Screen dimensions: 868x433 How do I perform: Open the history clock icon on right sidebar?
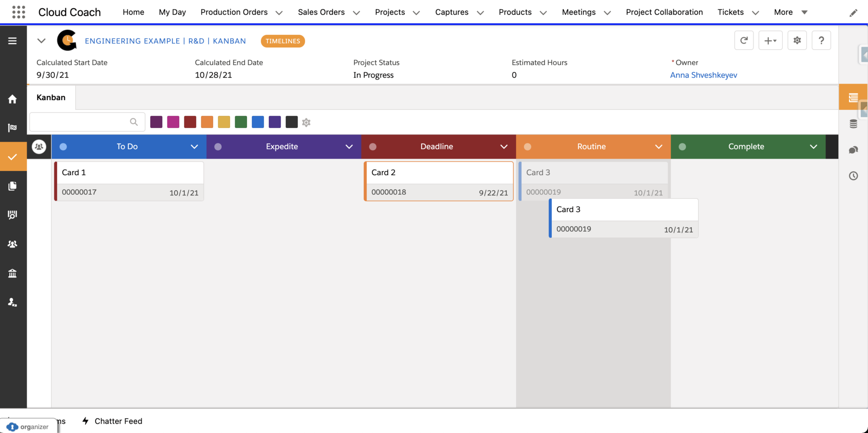pyautogui.click(x=854, y=176)
